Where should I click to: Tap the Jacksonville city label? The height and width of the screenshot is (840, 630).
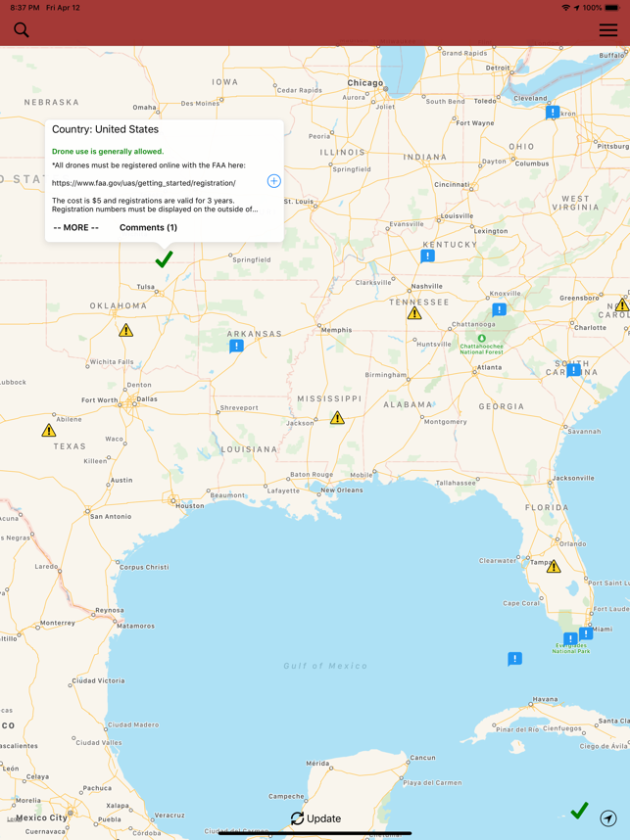tap(573, 478)
